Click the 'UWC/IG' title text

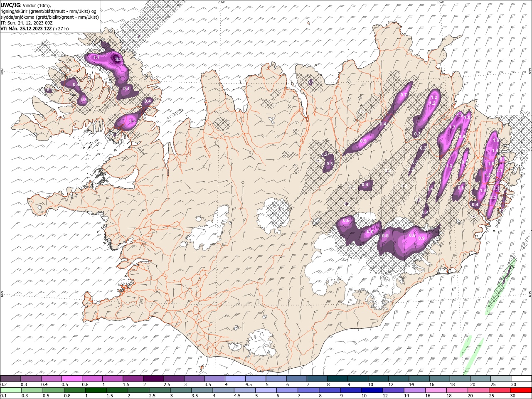(10, 5)
